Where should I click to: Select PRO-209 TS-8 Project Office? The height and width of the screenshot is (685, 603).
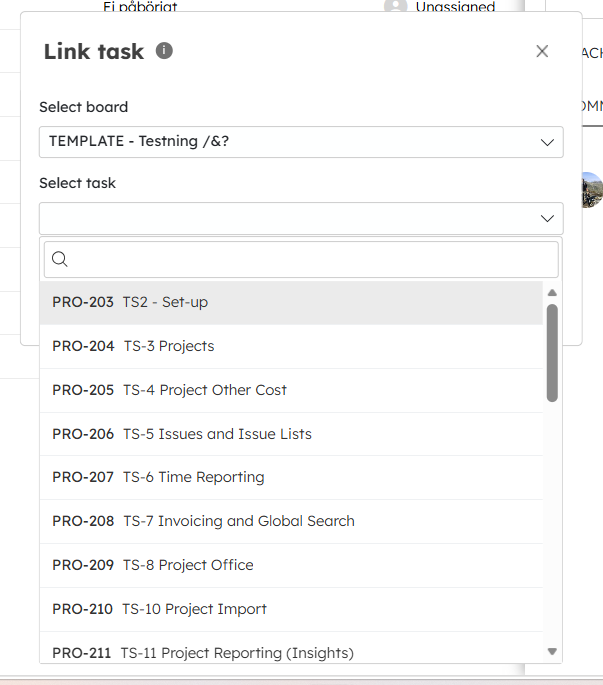tap(291, 565)
